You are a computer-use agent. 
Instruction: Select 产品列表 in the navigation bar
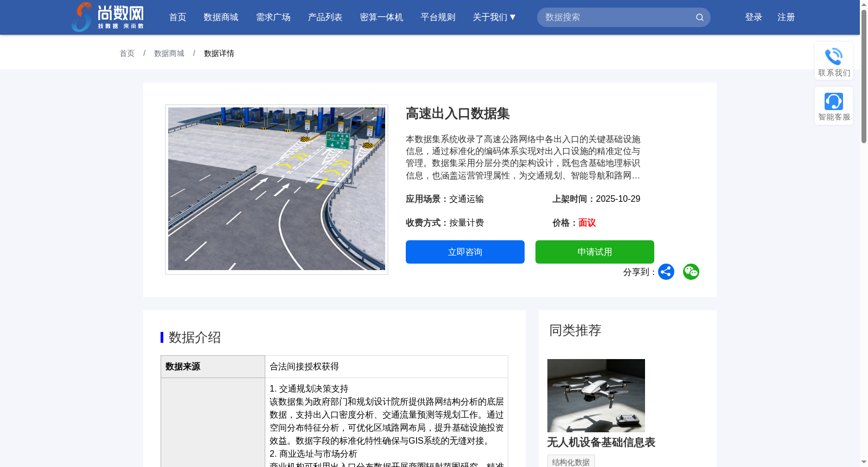pos(325,17)
